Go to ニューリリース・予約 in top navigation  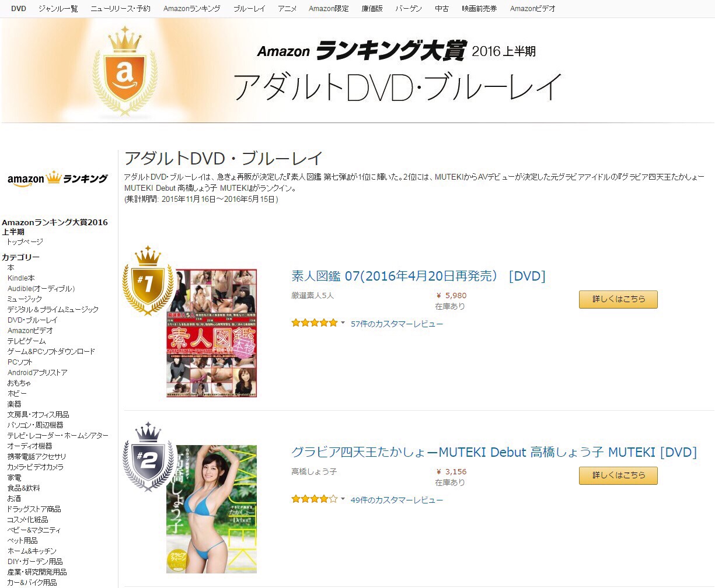(121, 9)
